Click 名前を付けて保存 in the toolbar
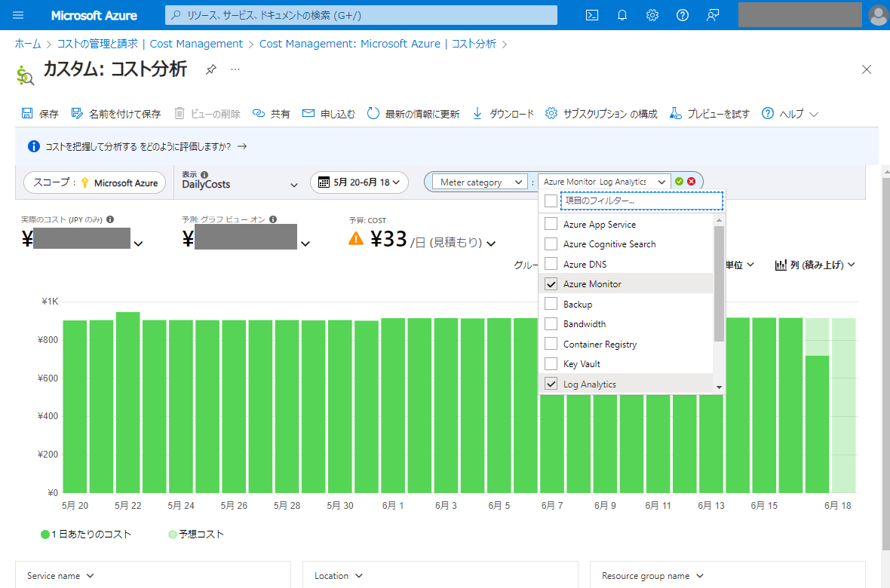 116,114
